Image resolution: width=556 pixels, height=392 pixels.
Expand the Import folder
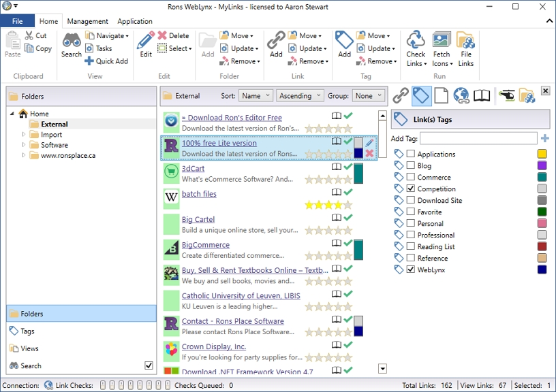coord(23,135)
